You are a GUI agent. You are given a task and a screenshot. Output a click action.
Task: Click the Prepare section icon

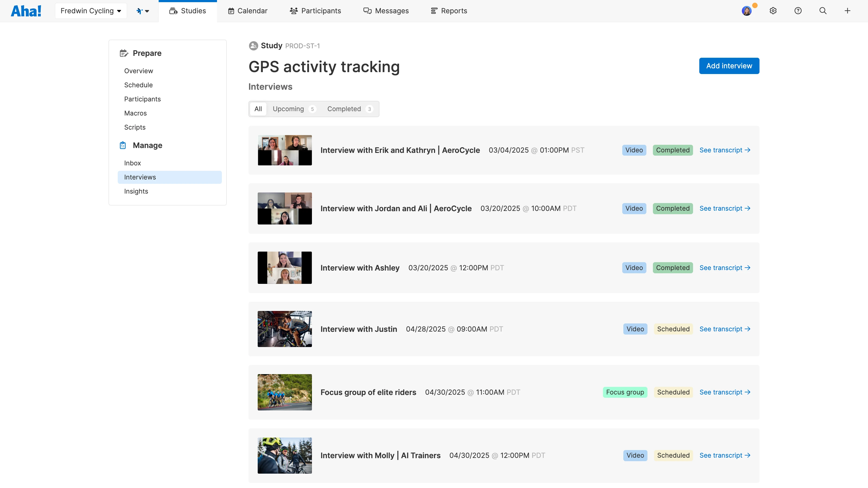pyautogui.click(x=124, y=53)
